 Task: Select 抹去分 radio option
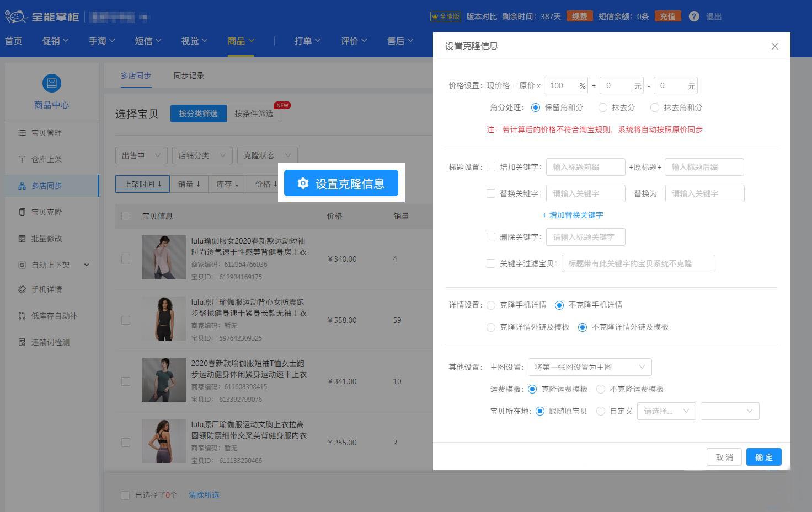[x=602, y=107]
